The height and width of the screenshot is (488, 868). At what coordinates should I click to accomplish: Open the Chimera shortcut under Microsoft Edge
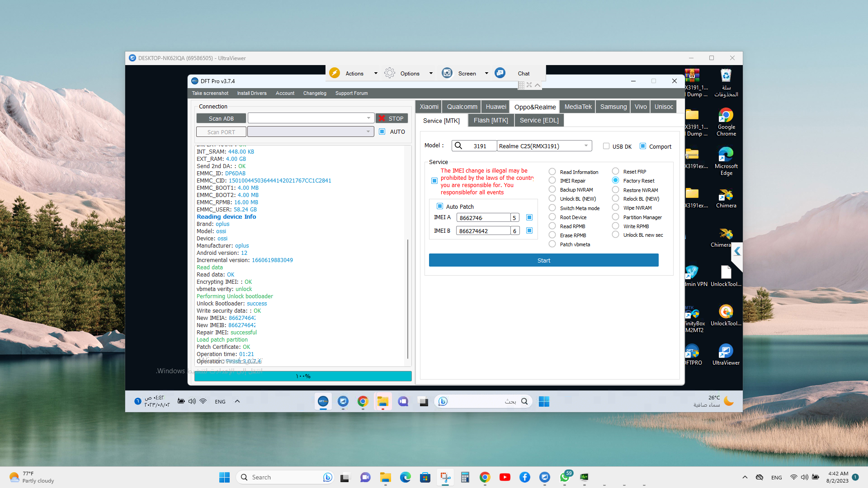pos(726,198)
